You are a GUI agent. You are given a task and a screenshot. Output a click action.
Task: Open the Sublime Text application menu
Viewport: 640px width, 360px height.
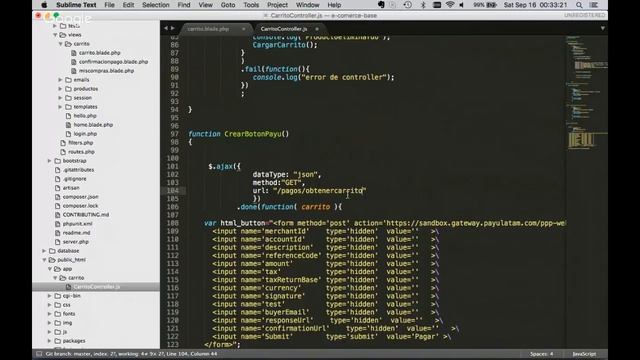click(x=76, y=5)
